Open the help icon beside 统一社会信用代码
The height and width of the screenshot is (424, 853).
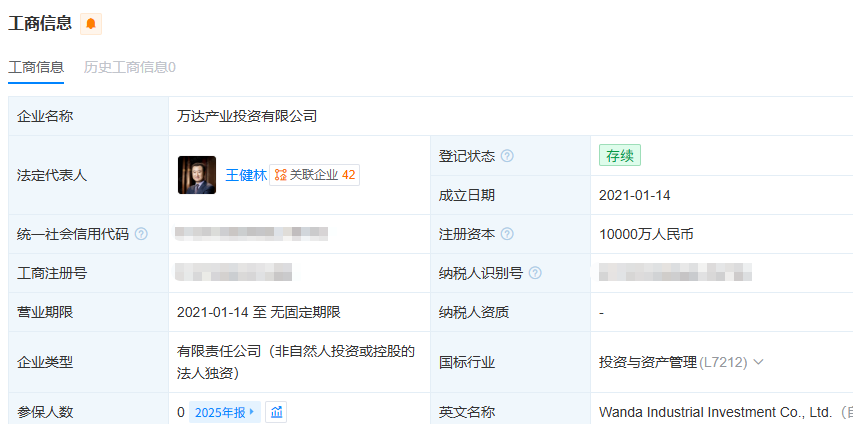[x=140, y=234]
